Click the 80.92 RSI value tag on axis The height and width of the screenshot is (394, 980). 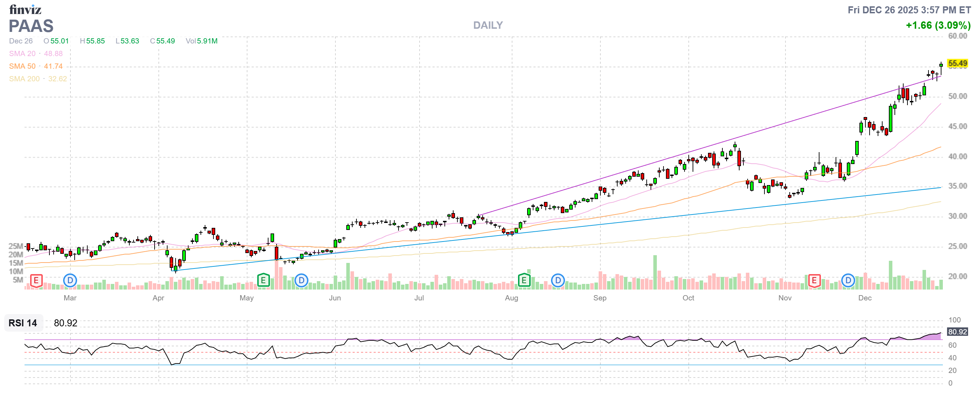tap(957, 332)
